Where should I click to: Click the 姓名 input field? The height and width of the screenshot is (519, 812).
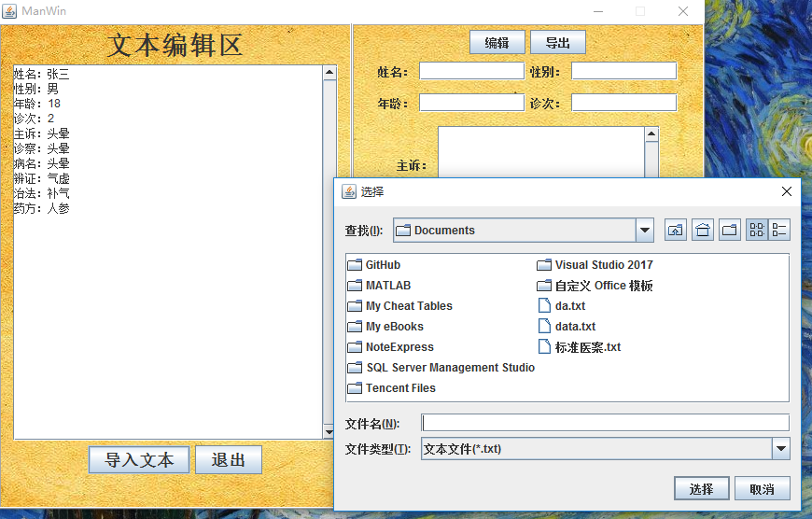point(471,71)
